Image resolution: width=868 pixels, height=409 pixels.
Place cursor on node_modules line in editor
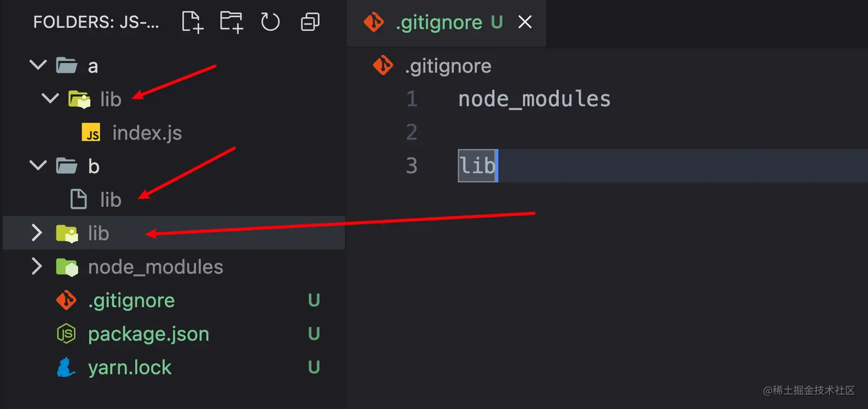click(534, 99)
